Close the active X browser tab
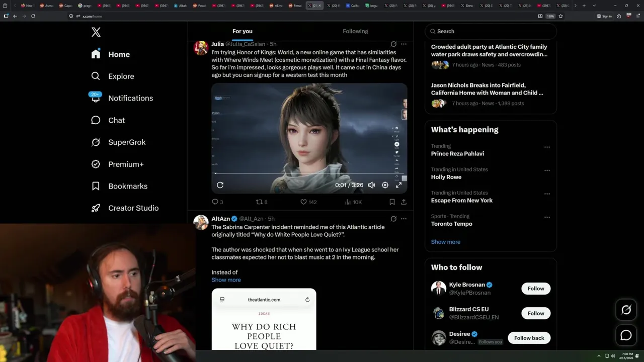This screenshot has height=362, width=644. [319, 6]
